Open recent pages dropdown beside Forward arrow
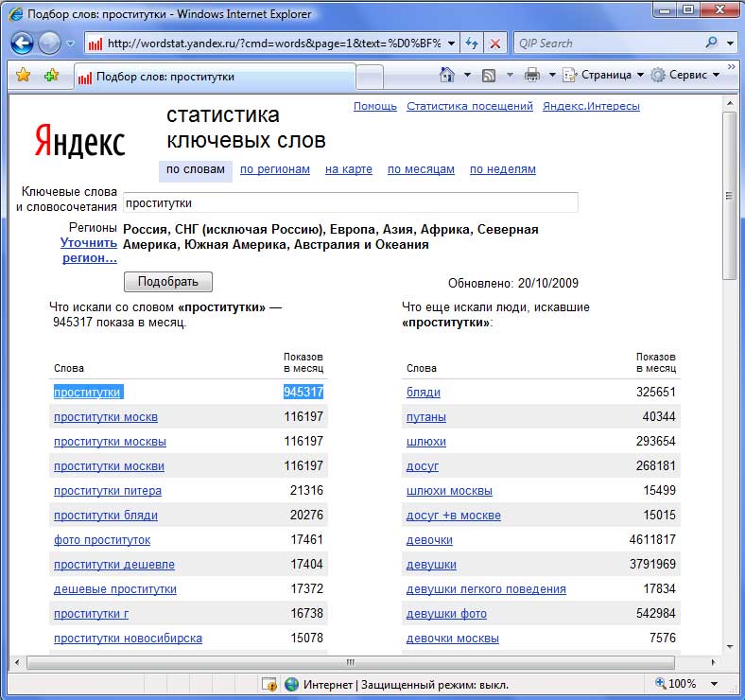The width and height of the screenshot is (745, 700). [70, 44]
